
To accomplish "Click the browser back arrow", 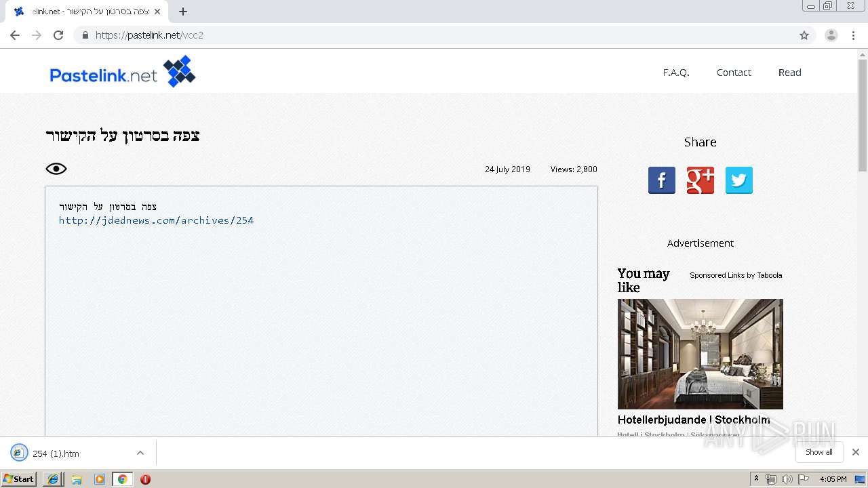I will 15,35.
